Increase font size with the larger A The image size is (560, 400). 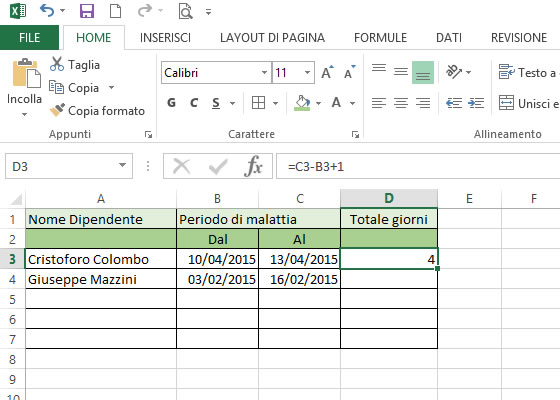coord(328,72)
